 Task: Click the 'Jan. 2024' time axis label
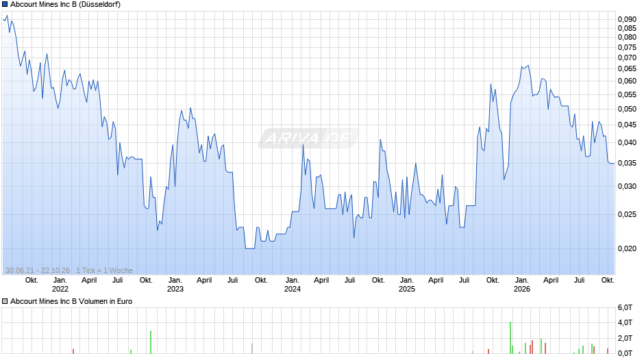tap(293, 285)
